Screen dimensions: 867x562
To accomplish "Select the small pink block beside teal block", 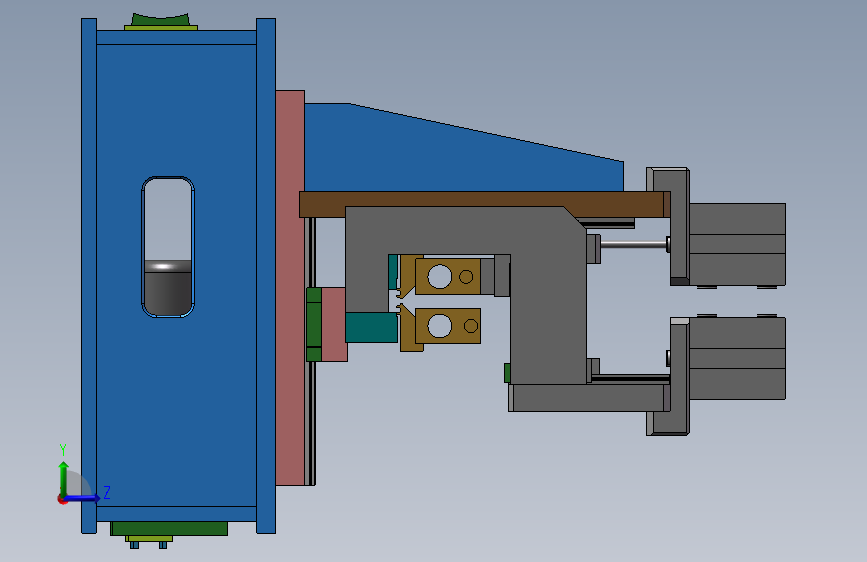I will point(334,325).
